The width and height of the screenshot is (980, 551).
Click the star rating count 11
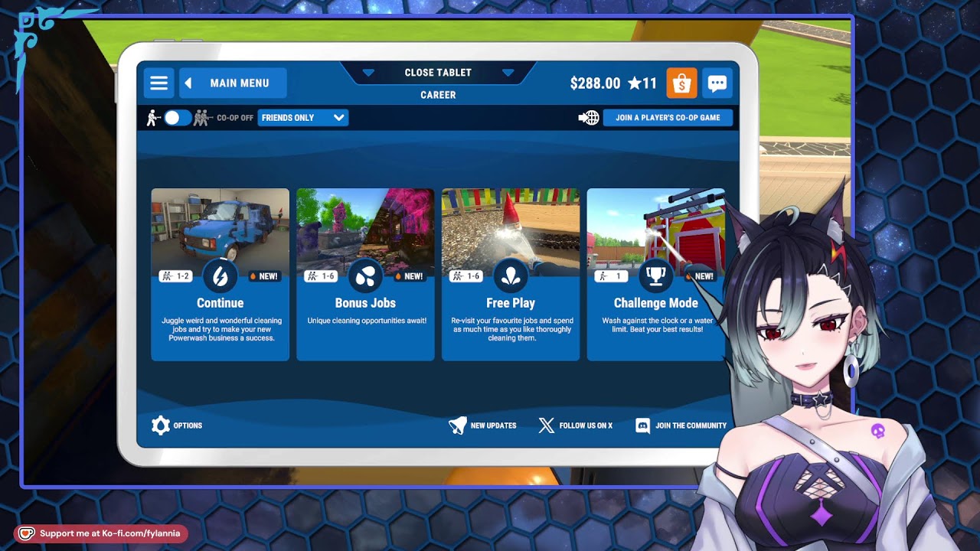642,83
